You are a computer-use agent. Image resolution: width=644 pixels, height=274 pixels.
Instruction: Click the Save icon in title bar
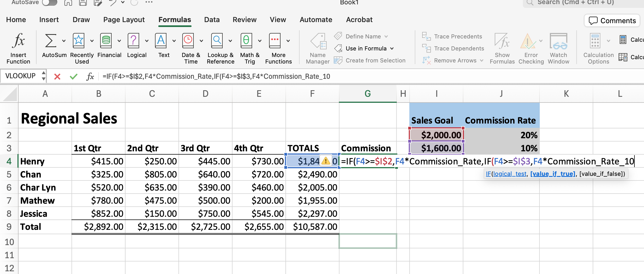[x=83, y=3]
